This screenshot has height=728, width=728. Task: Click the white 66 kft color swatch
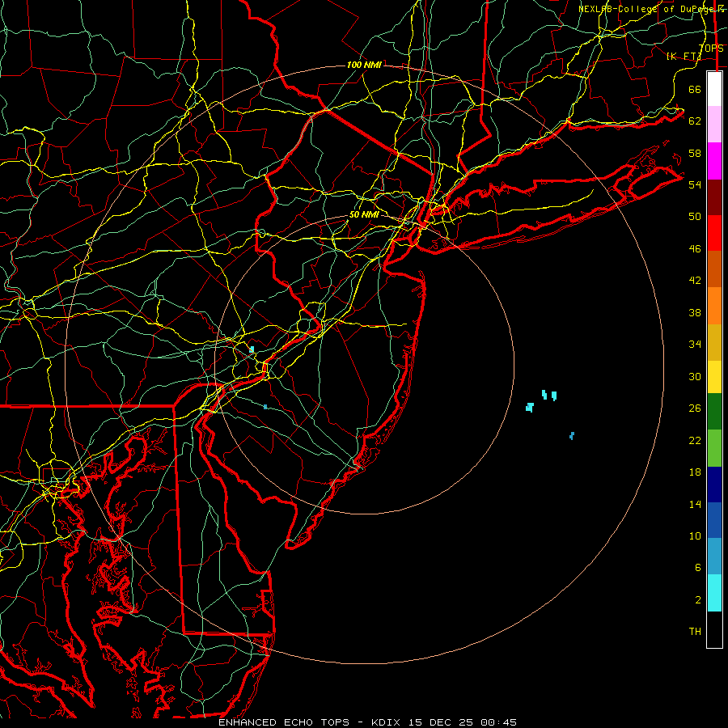point(714,89)
